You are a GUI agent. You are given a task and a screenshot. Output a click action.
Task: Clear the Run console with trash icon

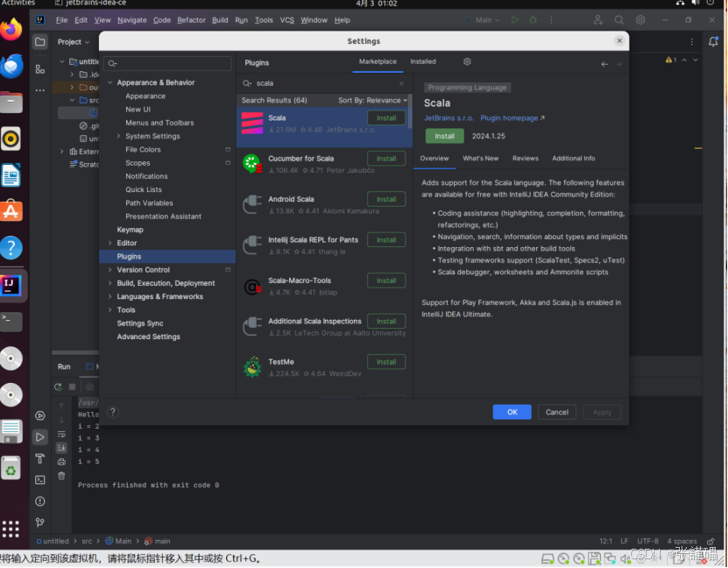pos(60,475)
